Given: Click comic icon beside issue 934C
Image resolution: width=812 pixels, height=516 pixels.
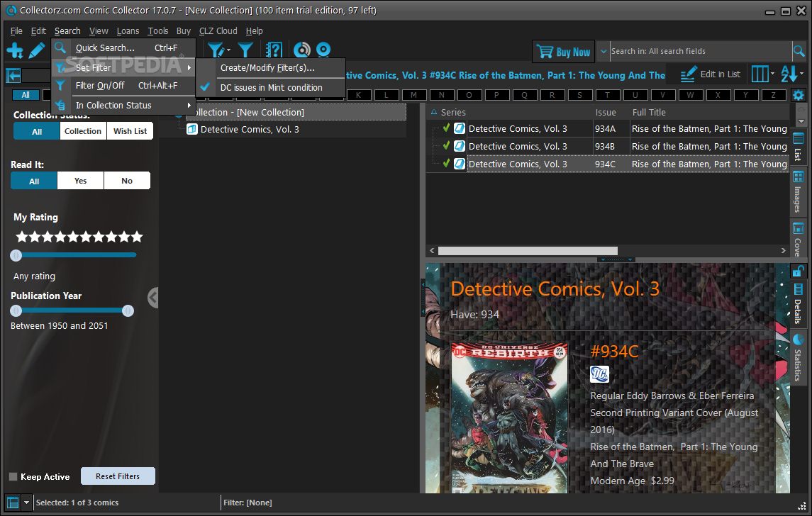Looking at the screenshot, I should pyautogui.click(x=460, y=164).
